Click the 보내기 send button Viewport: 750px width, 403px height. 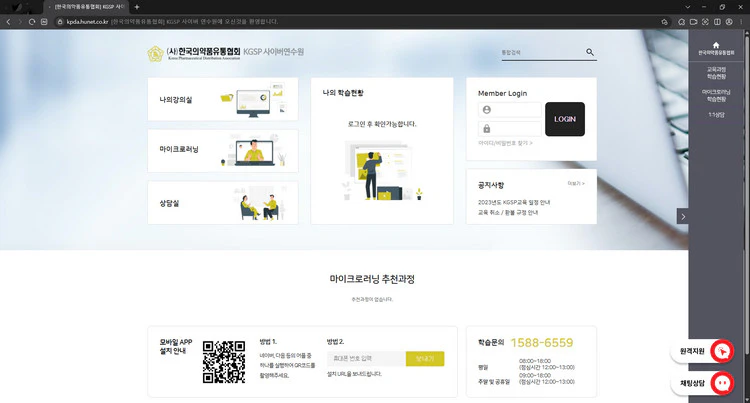pyautogui.click(x=425, y=358)
